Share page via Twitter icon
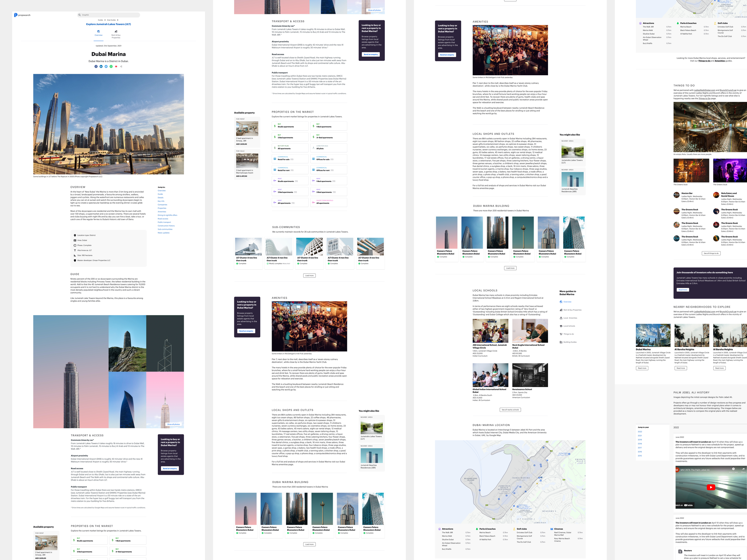Image resolution: width=747 pixels, height=560 pixels. (106, 67)
